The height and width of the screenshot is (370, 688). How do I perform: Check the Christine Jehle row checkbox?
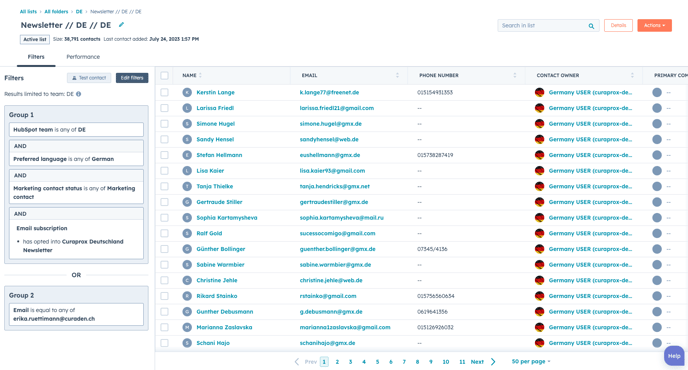[x=165, y=280]
